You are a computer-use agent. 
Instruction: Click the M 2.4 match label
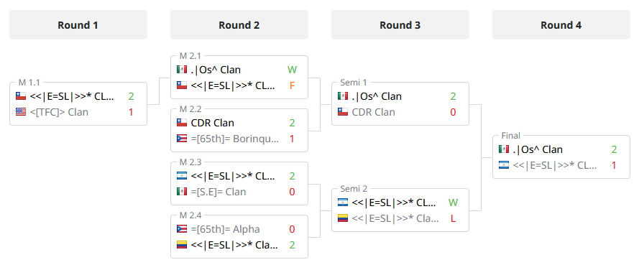[190, 215]
